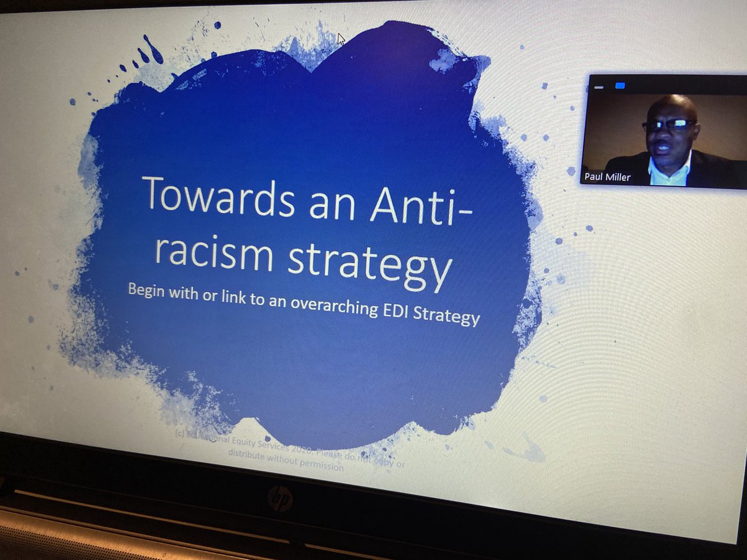Select the blue single-video view icon

click(619, 86)
